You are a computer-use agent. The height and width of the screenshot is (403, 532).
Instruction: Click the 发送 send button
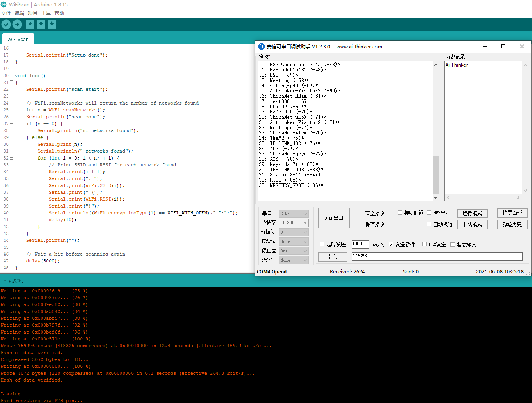[333, 256]
